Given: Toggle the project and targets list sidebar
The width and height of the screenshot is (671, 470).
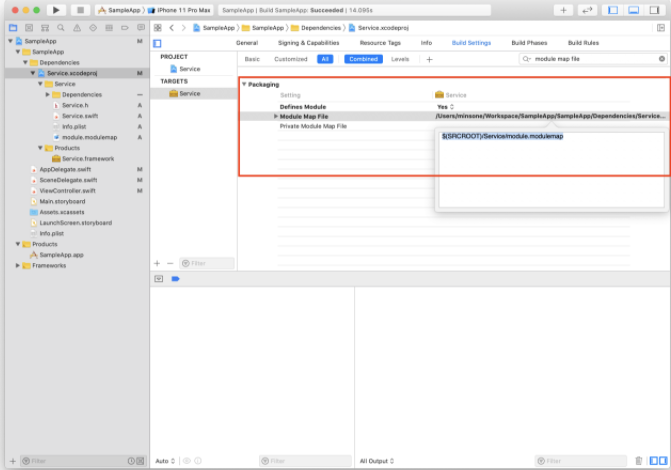Looking at the screenshot, I should [x=157, y=43].
